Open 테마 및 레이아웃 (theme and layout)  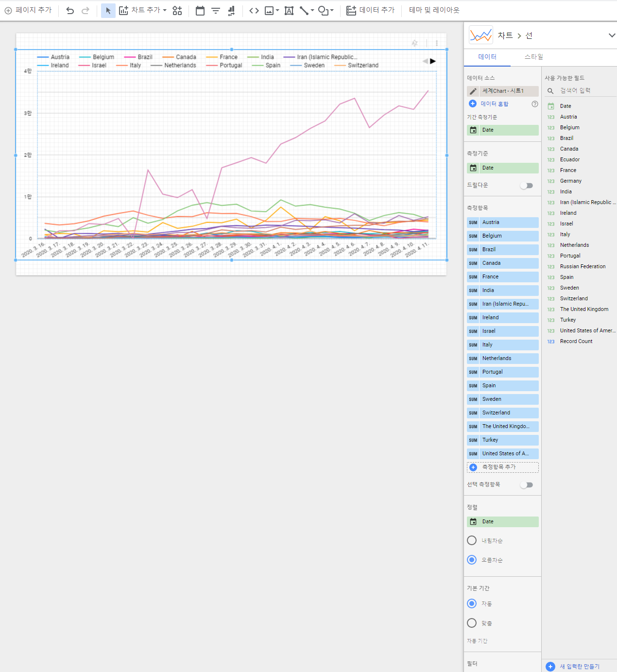(434, 10)
